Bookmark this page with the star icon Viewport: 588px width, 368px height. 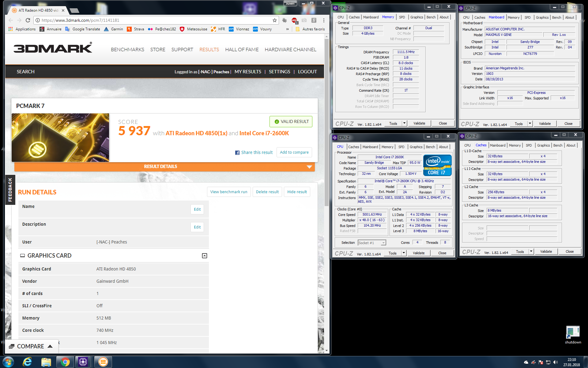[275, 20]
